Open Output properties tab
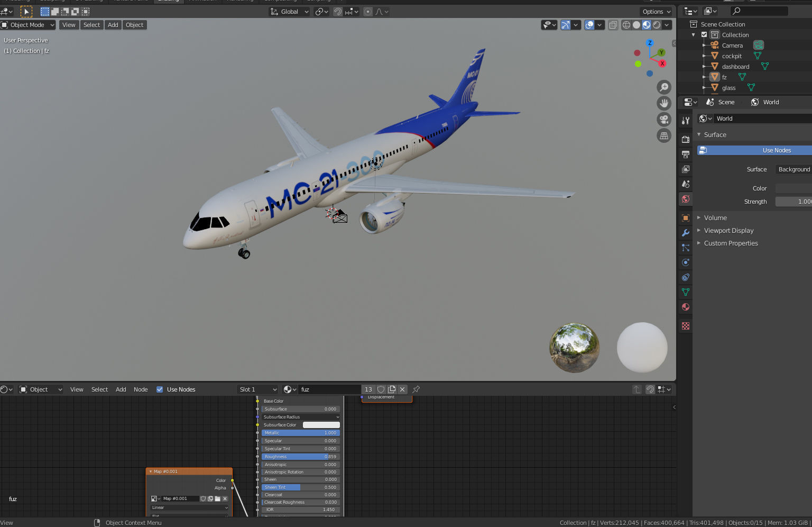The height and width of the screenshot is (527, 812). tap(686, 155)
